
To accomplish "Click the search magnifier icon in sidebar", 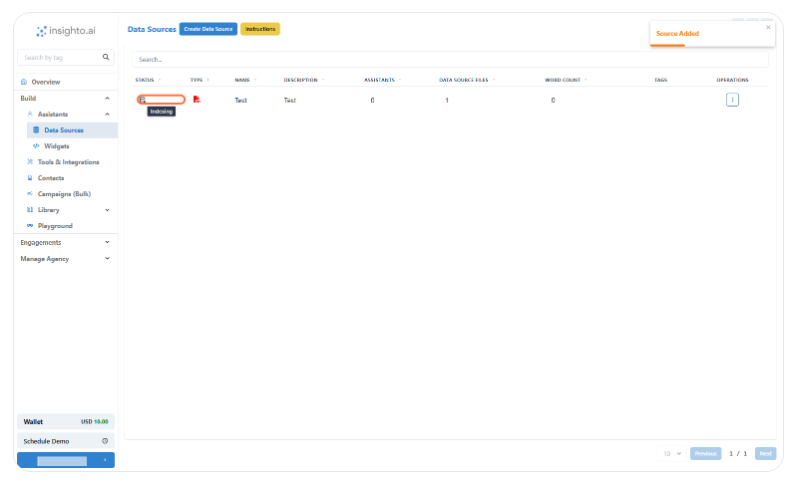I will click(x=106, y=57).
